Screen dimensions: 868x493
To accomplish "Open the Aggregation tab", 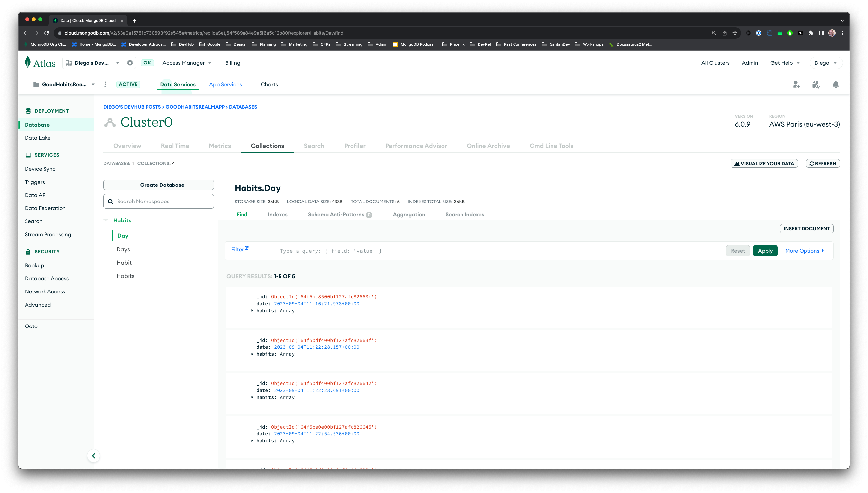I will click(409, 214).
